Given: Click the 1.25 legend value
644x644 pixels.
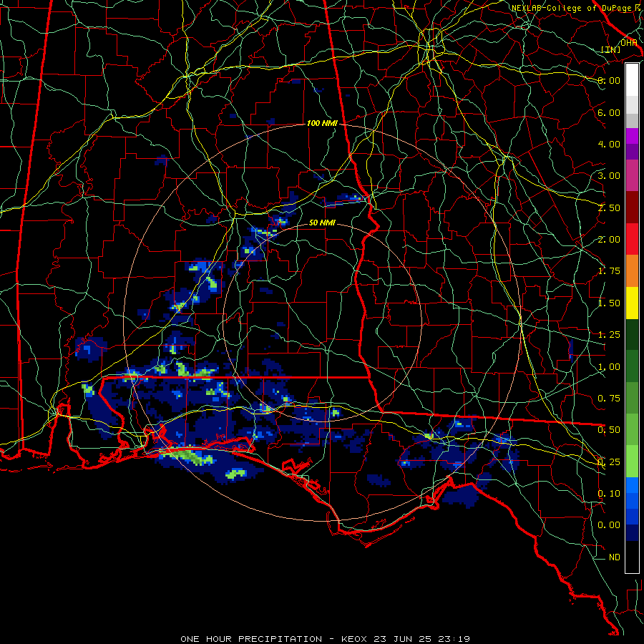Looking at the screenshot, I should click(609, 335).
